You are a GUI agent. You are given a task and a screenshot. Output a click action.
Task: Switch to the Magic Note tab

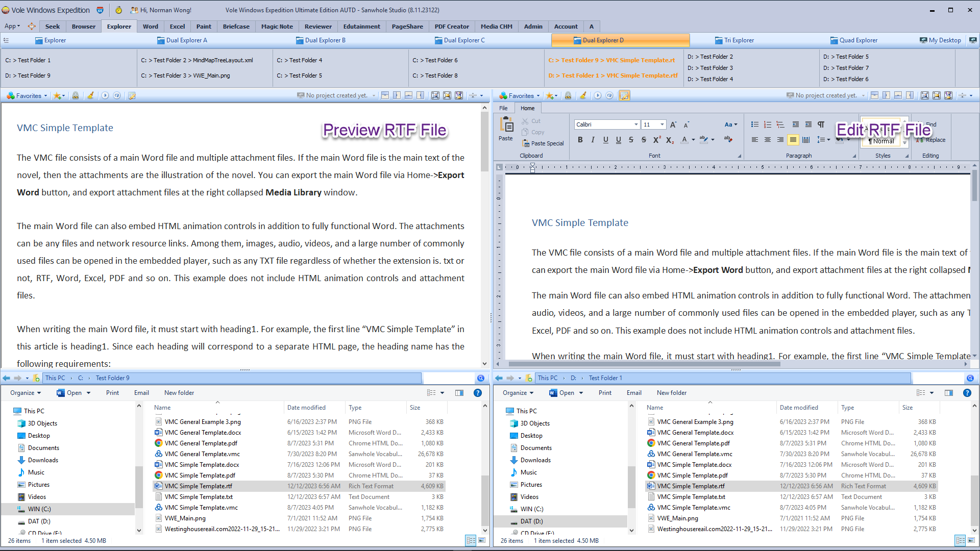(x=277, y=27)
